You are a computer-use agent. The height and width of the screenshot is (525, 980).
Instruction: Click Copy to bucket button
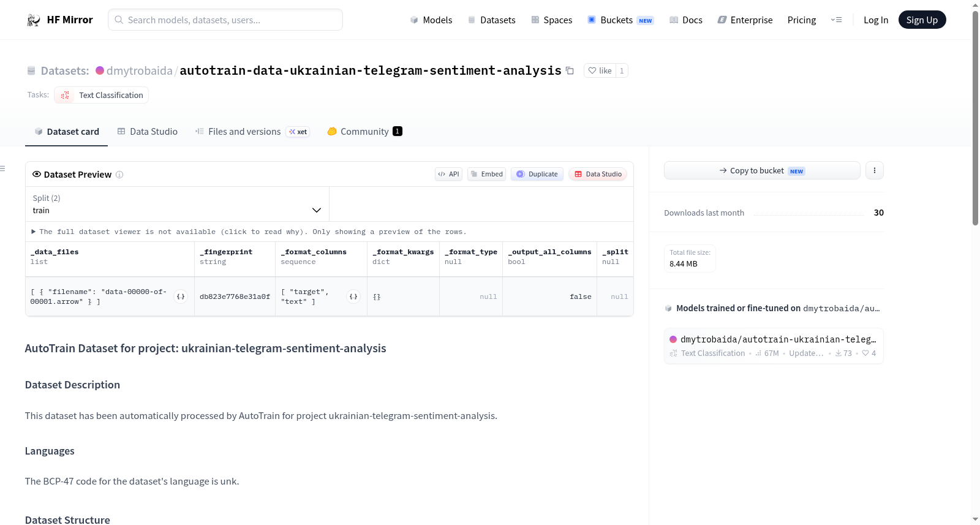[762, 170]
